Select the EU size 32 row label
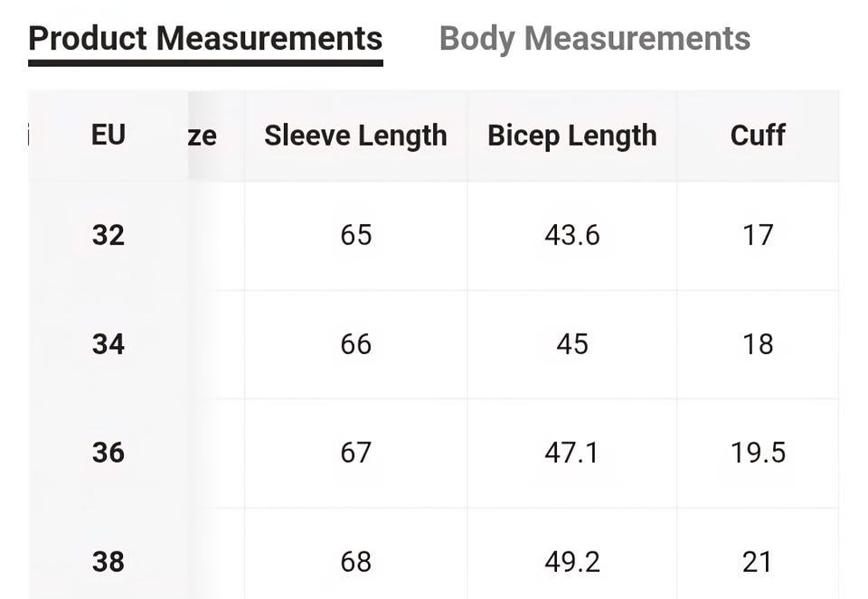Image resolution: width=868 pixels, height=599 pixels. [x=108, y=235]
